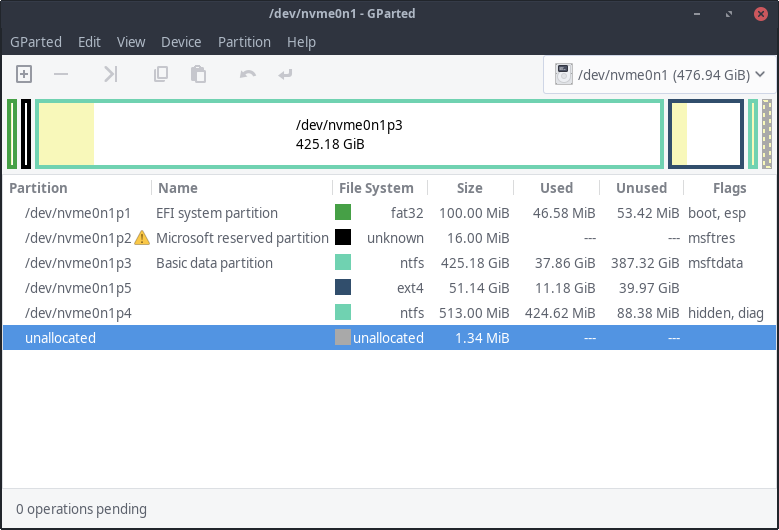Select the /dev/nvme0n1p1 row
Image resolution: width=779 pixels, height=530 pixels.
[x=390, y=213]
